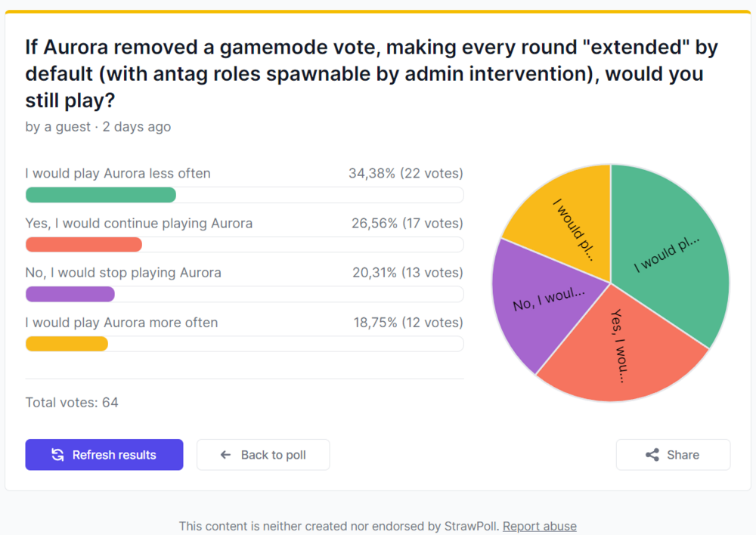Go to Back to poll
This screenshot has height=535, width=756.
(x=263, y=455)
